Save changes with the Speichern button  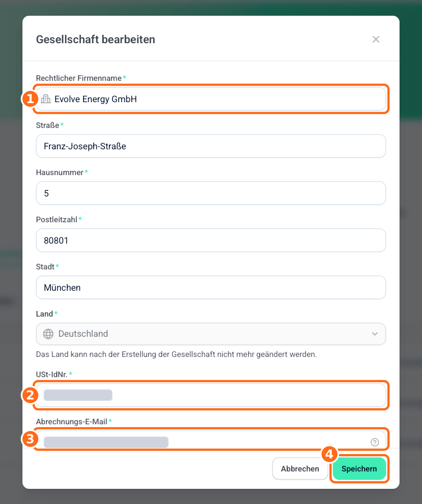(359, 469)
